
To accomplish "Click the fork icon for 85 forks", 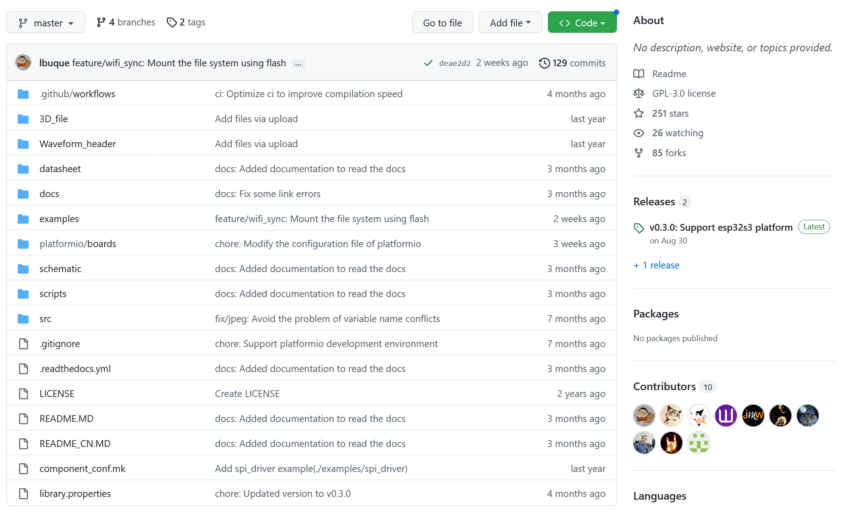I will coord(639,153).
